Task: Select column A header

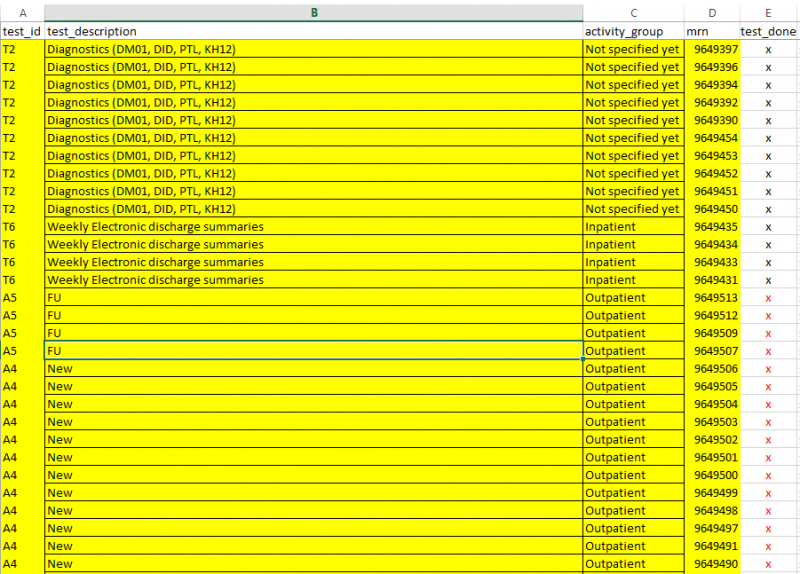Action: click(x=22, y=12)
